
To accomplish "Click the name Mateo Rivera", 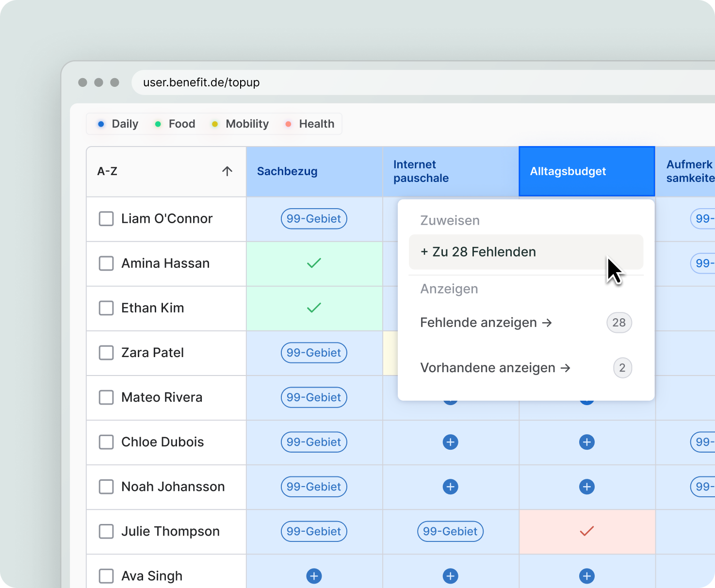I will coord(162,397).
